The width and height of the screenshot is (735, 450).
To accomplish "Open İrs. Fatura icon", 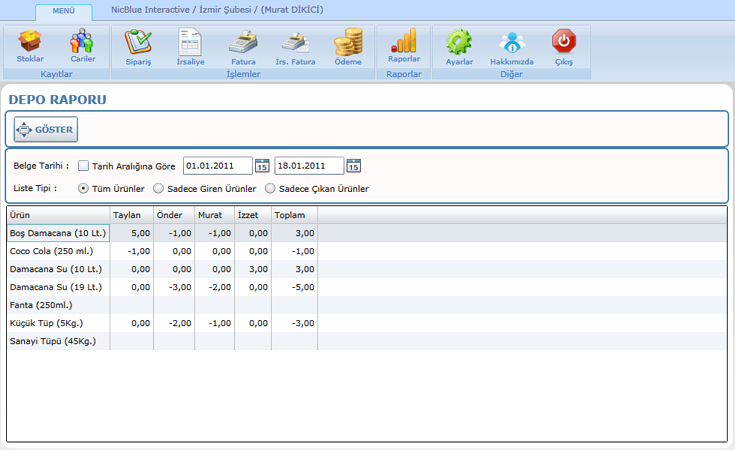I will 295,45.
